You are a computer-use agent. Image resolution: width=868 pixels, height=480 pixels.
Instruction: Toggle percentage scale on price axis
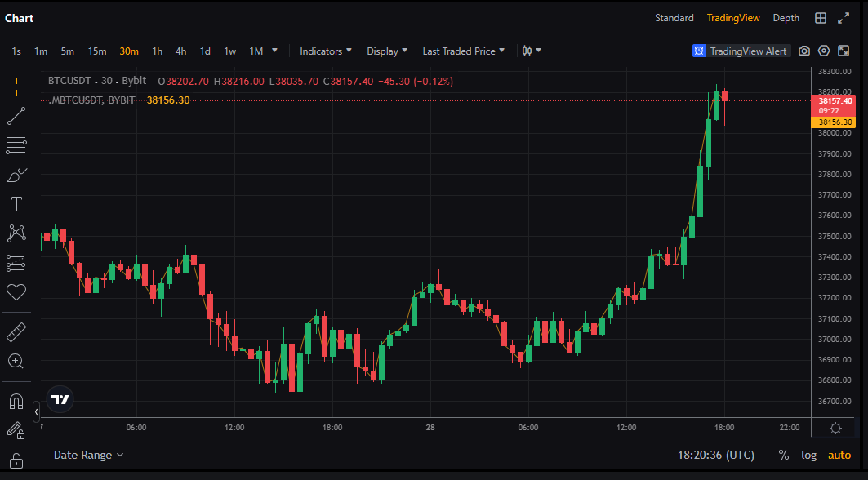[784, 455]
